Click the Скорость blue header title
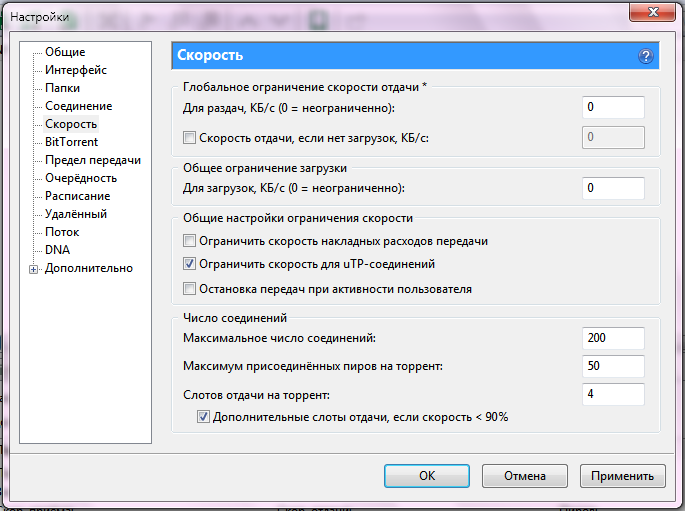The width and height of the screenshot is (685, 511). pos(210,55)
